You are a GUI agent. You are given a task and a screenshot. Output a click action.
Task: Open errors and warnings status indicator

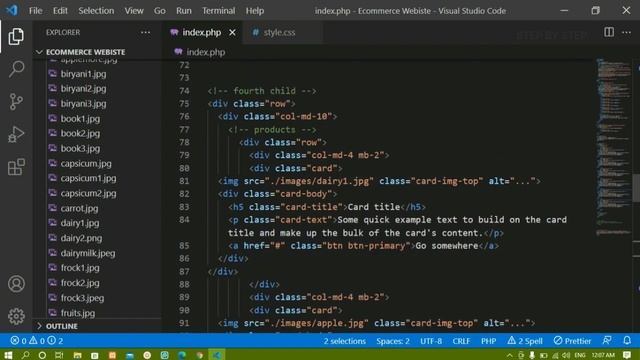[x=36, y=340]
